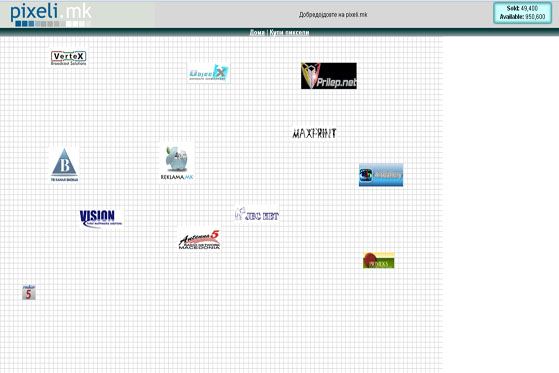Screen dimensions: 559x373
Task: Click the Prilep.net black banner
Action: [x=329, y=76]
